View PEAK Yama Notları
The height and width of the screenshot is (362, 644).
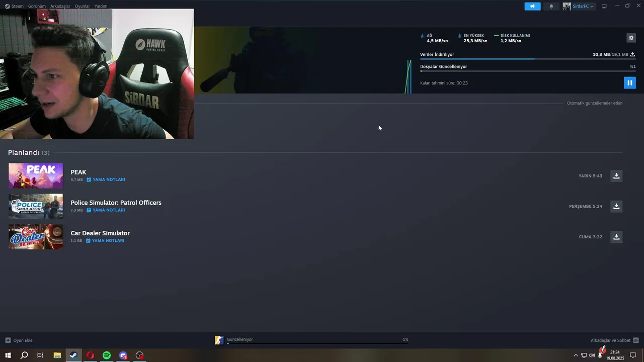pos(106,179)
